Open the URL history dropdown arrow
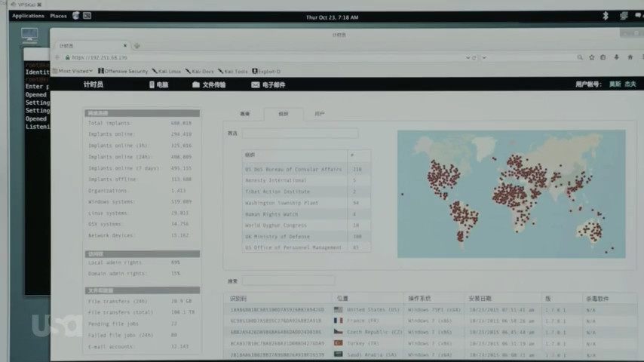Image resolution: width=644 pixels, height=362 pixels. click(468, 57)
